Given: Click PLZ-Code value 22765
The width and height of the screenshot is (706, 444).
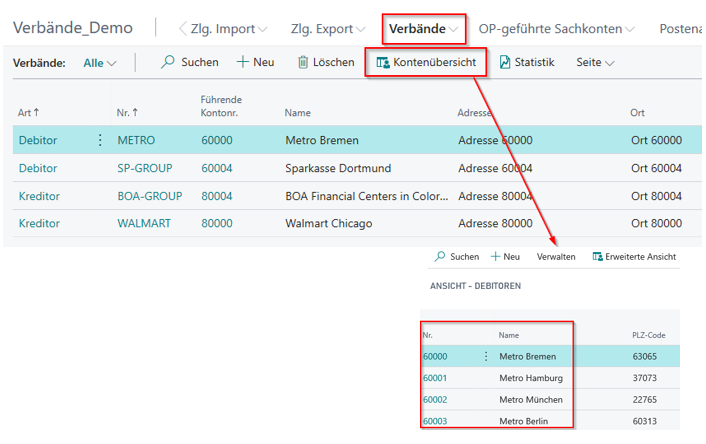Looking at the screenshot, I should pos(644,399).
